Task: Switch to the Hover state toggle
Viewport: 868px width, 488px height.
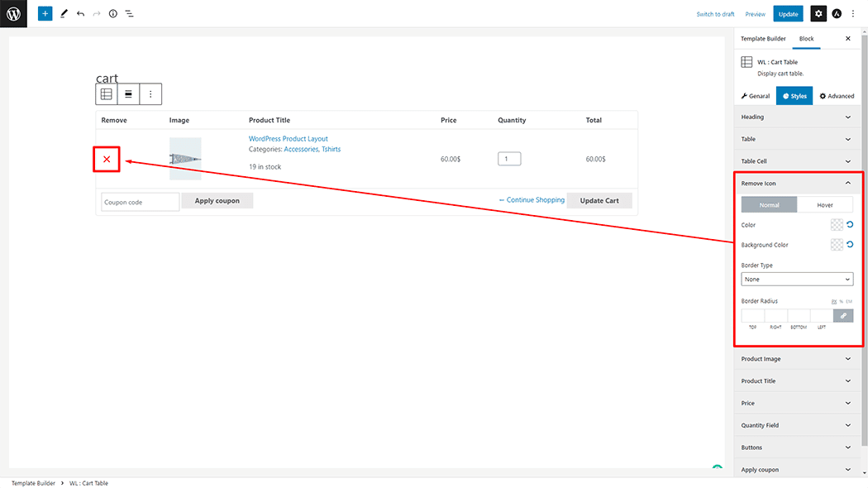Action: coord(825,204)
